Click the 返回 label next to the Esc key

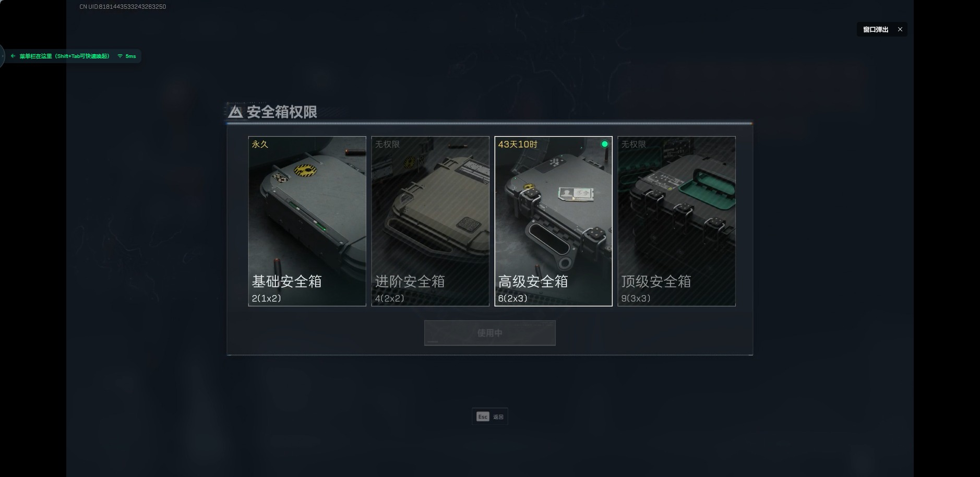tap(498, 417)
